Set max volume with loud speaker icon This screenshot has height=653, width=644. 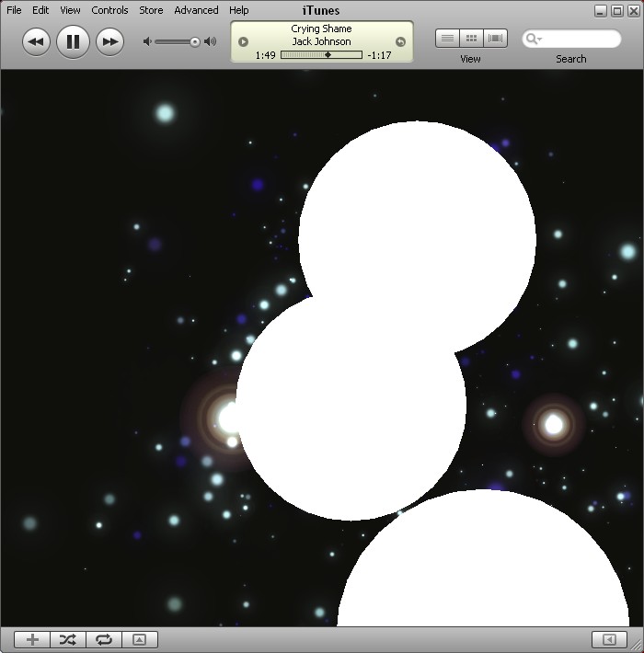[211, 41]
